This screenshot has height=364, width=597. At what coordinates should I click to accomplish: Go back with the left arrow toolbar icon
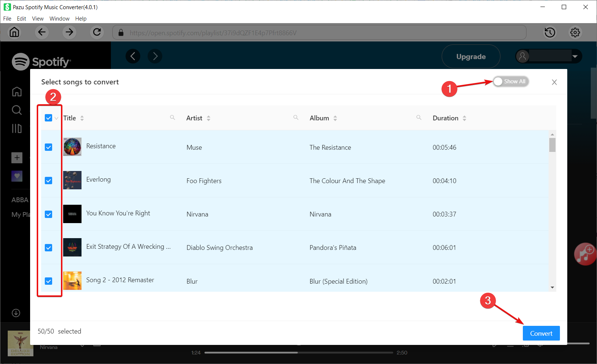[42, 32]
